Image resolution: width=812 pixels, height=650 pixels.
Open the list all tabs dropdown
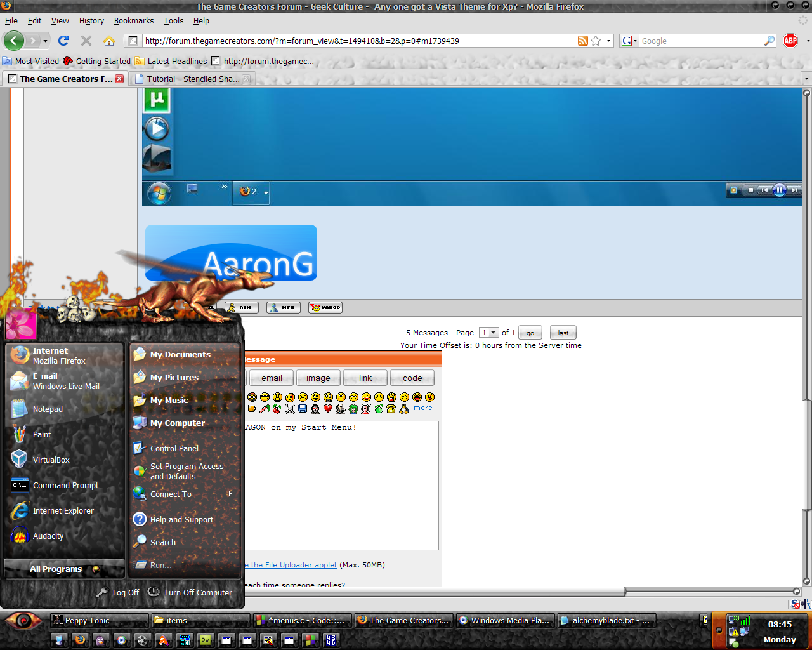pos(806,79)
